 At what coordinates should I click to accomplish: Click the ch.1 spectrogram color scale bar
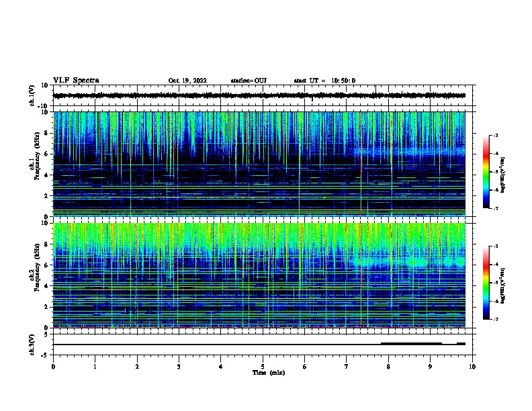pyautogui.click(x=486, y=172)
